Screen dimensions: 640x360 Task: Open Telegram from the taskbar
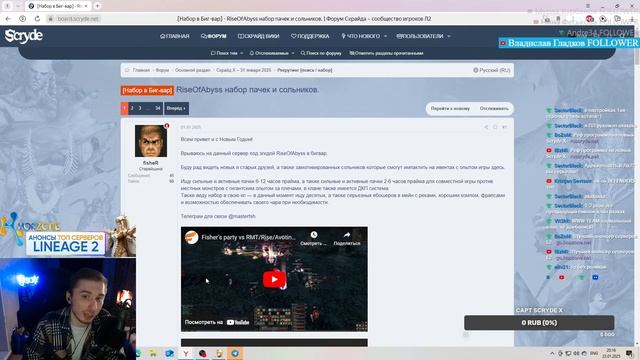(x=235, y=353)
